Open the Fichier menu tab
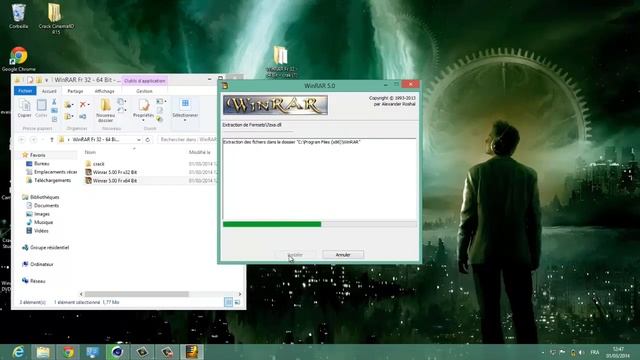This screenshot has width=640, height=360. tap(24, 91)
